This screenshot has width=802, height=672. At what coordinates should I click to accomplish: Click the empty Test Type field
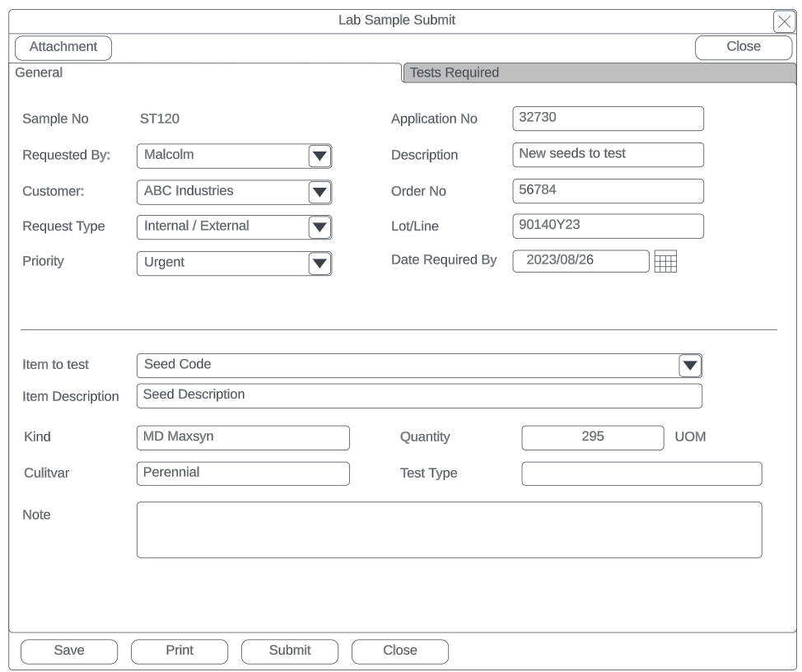641,474
